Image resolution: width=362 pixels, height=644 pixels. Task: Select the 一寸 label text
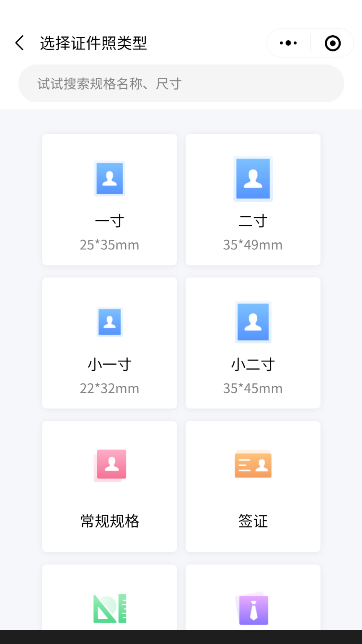pyautogui.click(x=110, y=221)
